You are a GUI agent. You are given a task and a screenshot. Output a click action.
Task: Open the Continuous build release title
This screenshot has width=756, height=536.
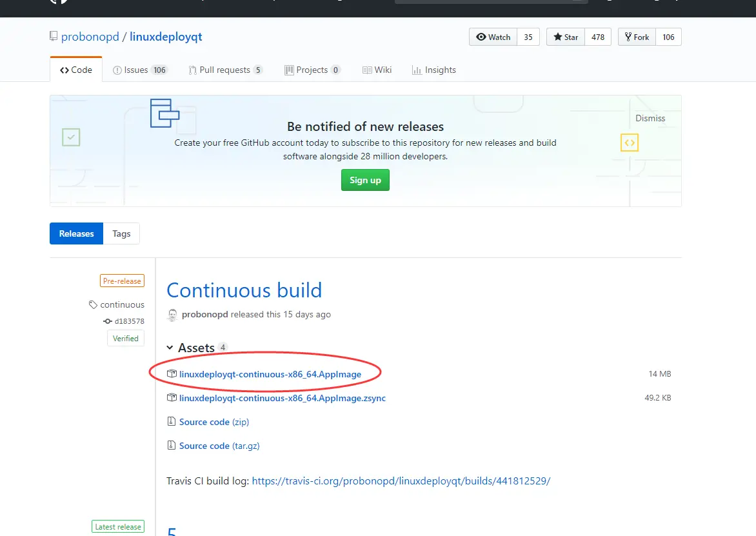pos(244,290)
